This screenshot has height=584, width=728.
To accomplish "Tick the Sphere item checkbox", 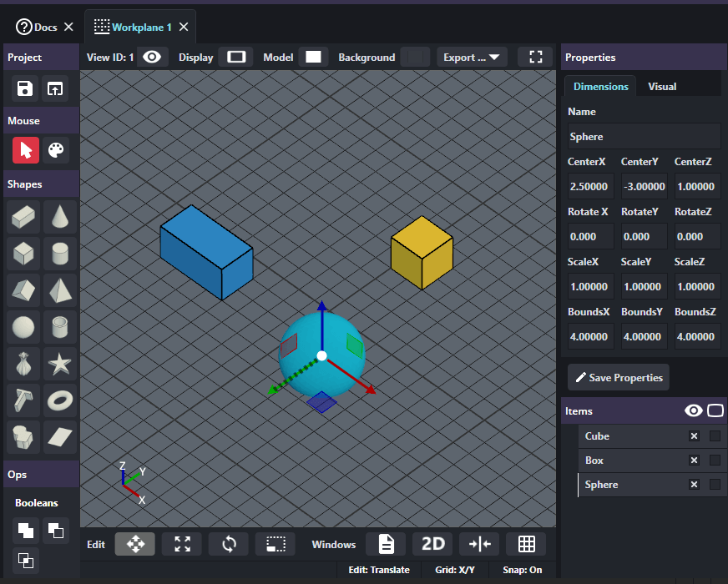I will coord(715,484).
